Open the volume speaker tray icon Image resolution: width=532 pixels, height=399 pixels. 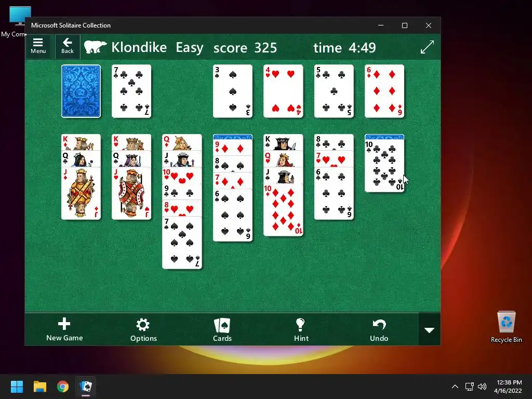click(x=482, y=387)
